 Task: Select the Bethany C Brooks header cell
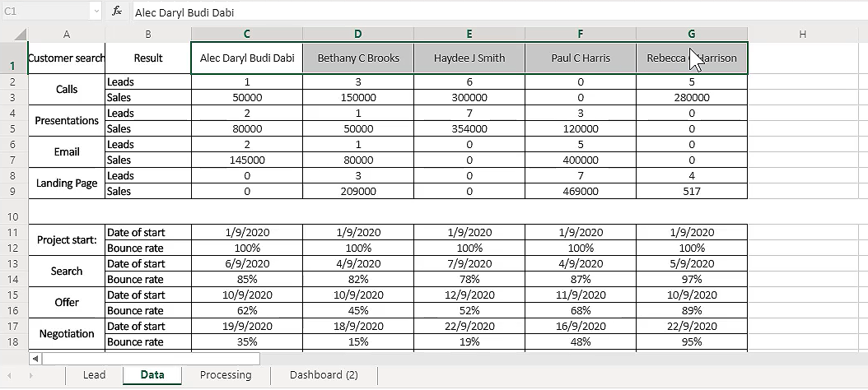click(357, 58)
